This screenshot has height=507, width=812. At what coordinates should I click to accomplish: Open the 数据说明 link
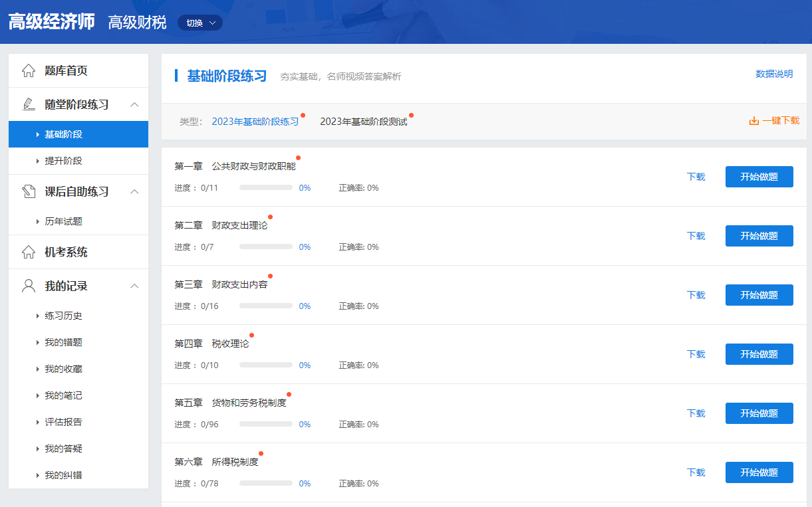click(x=774, y=74)
